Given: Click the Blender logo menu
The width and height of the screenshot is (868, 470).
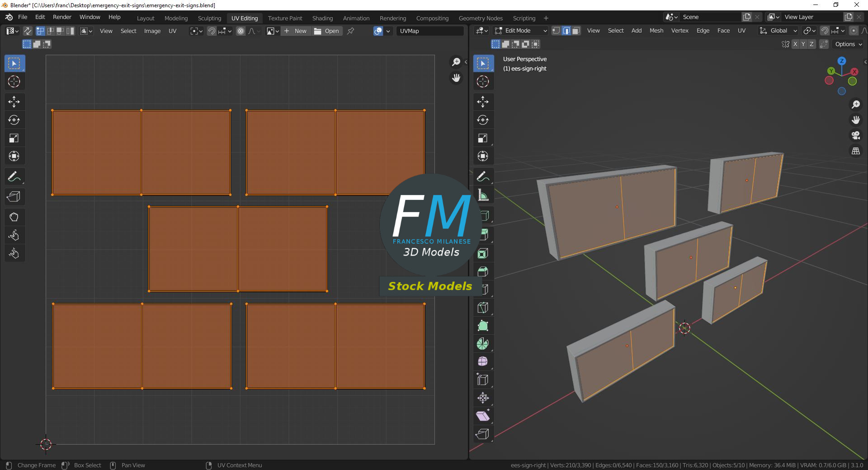Looking at the screenshot, I should 9,17.
